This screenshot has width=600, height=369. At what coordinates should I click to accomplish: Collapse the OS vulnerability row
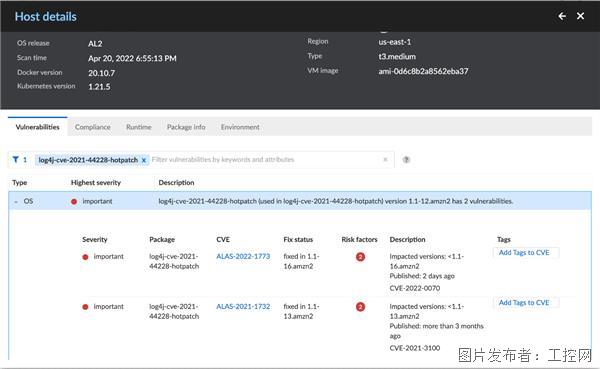point(16,201)
